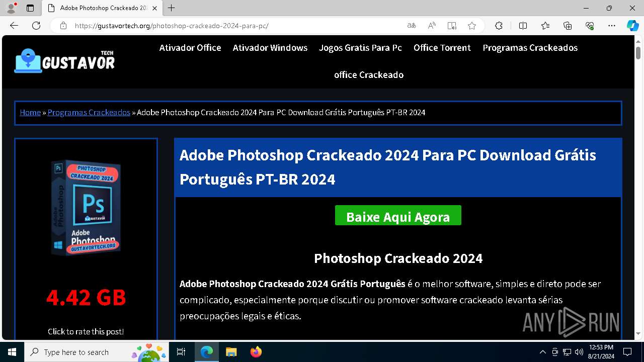Reload the page with refresh icon

36,26
